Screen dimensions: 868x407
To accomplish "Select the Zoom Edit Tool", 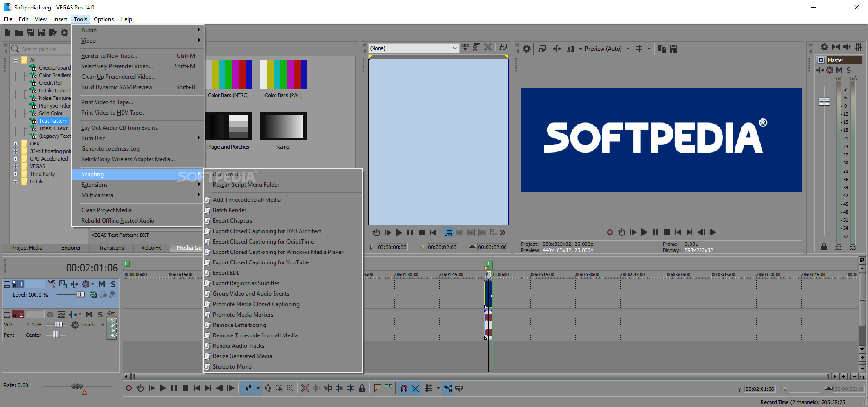I will (290, 388).
